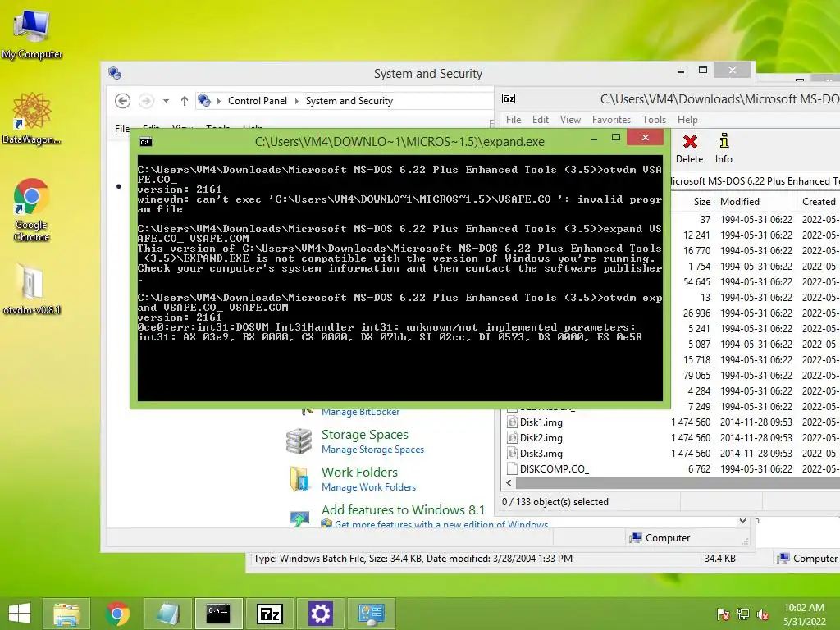Click the 34.4 KB status bar entry
The image size is (840, 630).
click(x=719, y=558)
